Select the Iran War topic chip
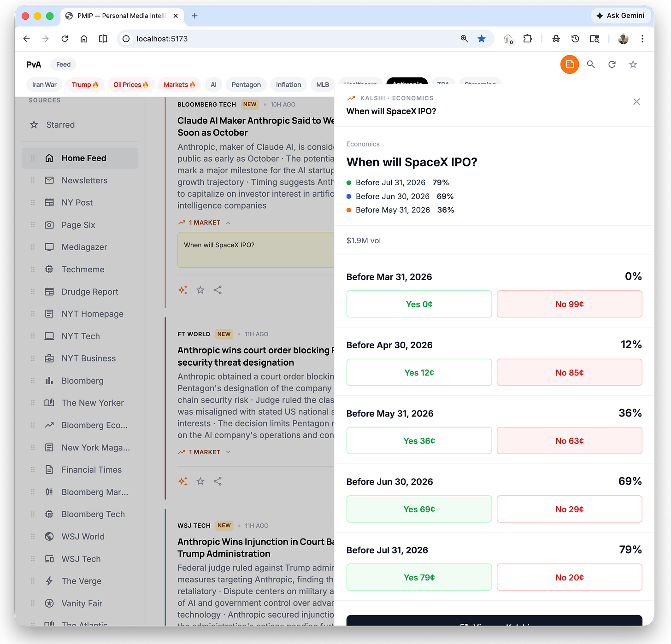Image resolution: width=671 pixels, height=644 pixels. pyautogui.click(x=44, y=85)
